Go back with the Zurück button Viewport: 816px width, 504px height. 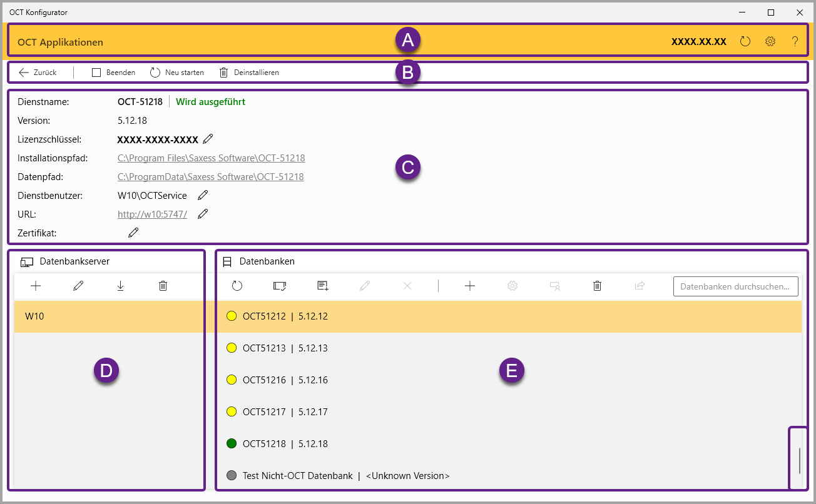38,73
